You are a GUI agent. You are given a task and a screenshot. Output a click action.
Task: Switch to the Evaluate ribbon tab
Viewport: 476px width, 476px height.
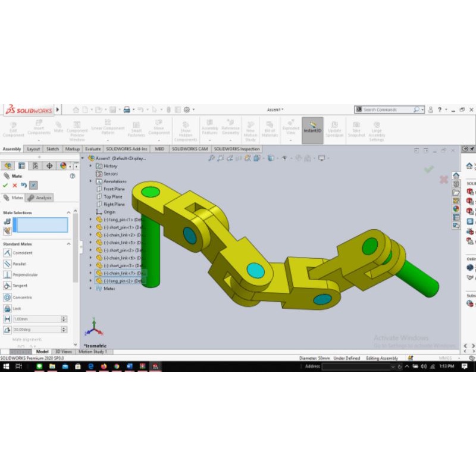[x=93, y=149]
